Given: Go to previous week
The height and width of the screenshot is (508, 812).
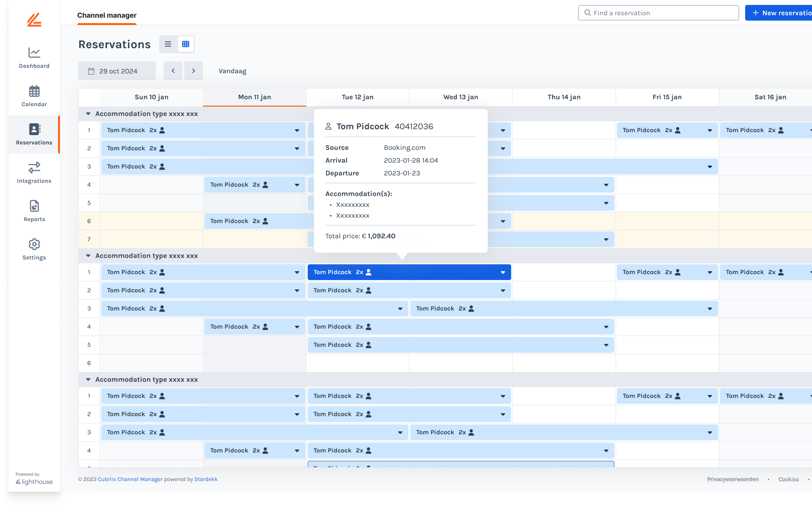Looking at the screenshot, I should click(173, 71).
